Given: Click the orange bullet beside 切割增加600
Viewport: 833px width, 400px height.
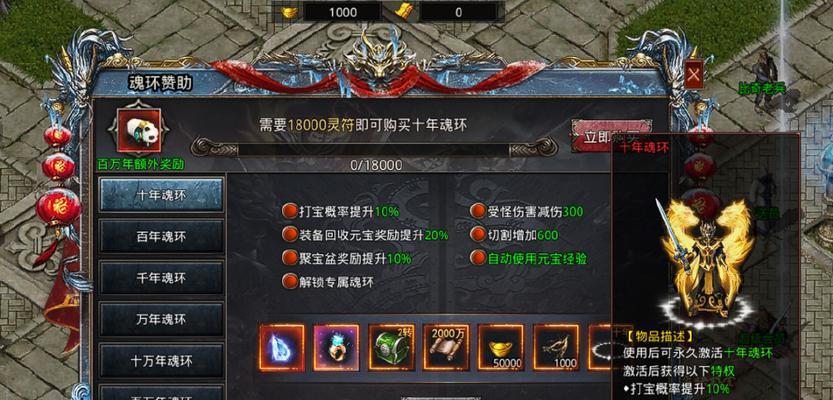Looking at the screenshot, I should point(478,234).
